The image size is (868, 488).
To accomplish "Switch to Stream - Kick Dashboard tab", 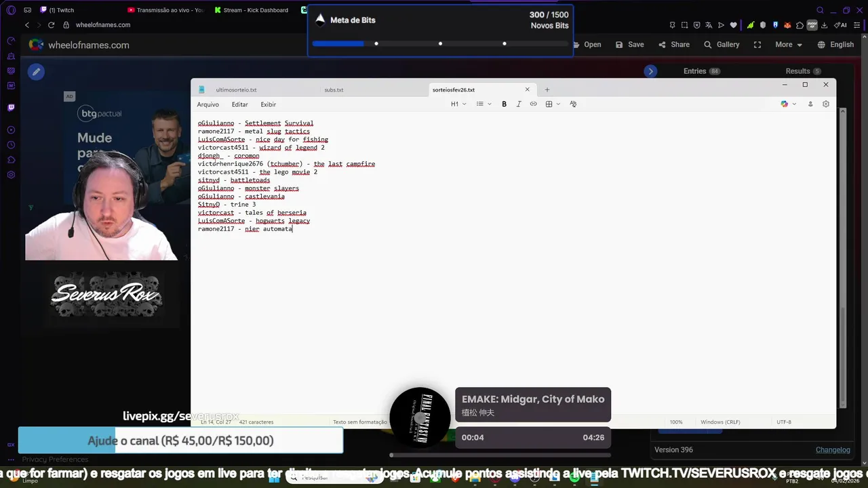I will pyautogui.click(x=253, y=10).
